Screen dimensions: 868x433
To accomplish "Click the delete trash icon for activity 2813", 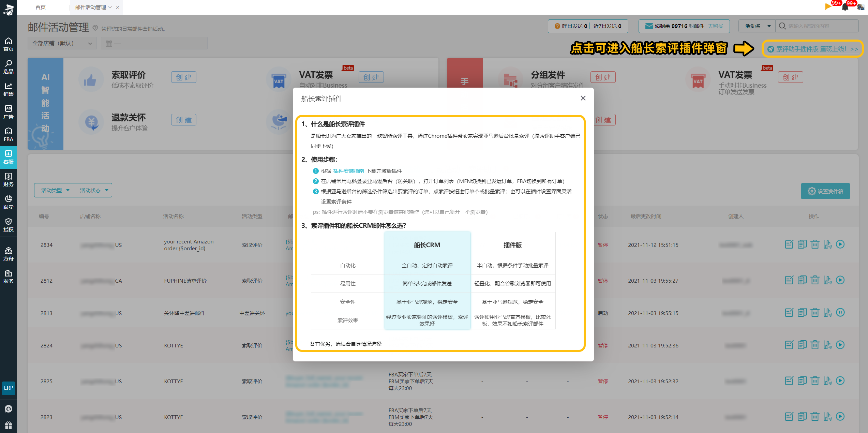I will 815,313.
